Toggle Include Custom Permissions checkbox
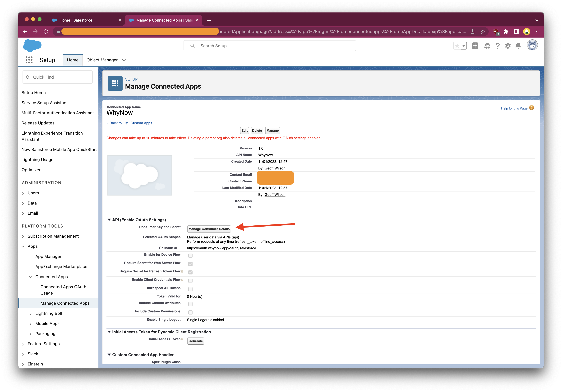 (190, 312)
